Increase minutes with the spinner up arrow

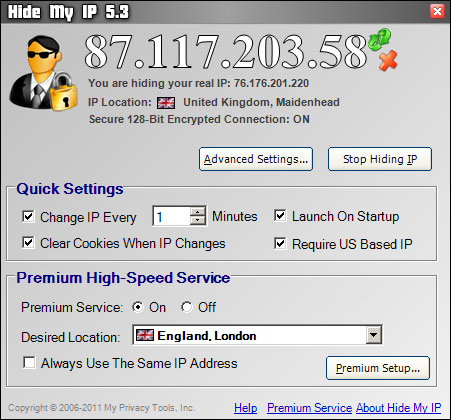[x=198, y=212]
